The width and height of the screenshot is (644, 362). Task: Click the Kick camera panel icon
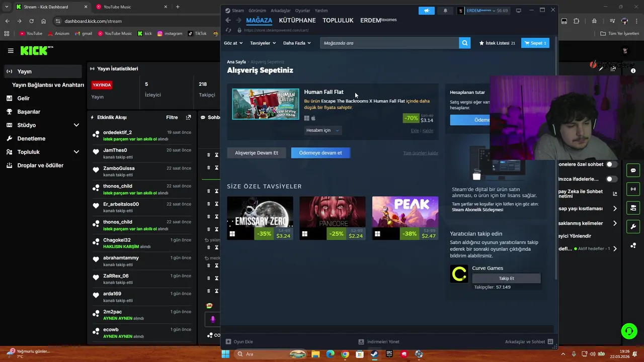(633, 208)
